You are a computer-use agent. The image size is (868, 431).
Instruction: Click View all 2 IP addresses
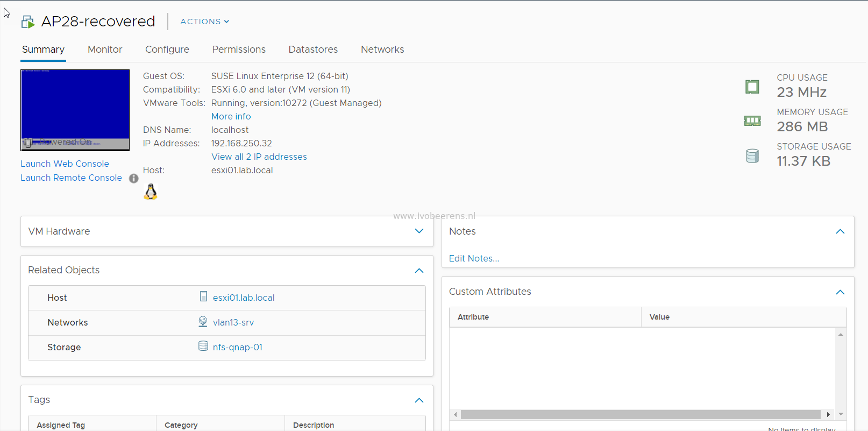pos(259,157)
